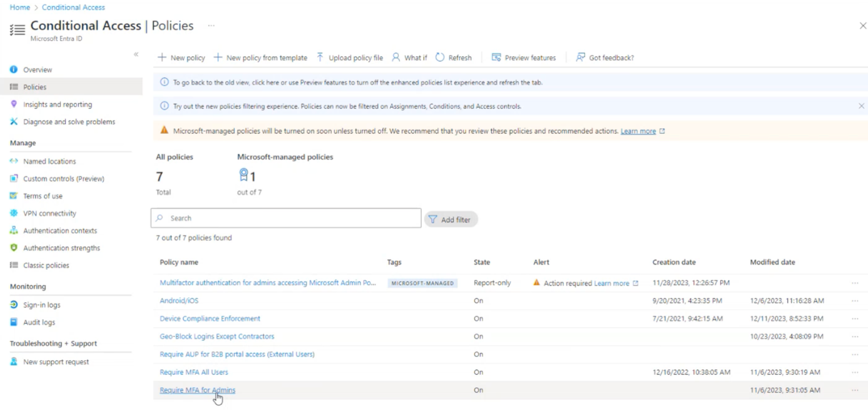Open Preview features
The height and width of the screenshot is (412, 868).
pos(523,58)
